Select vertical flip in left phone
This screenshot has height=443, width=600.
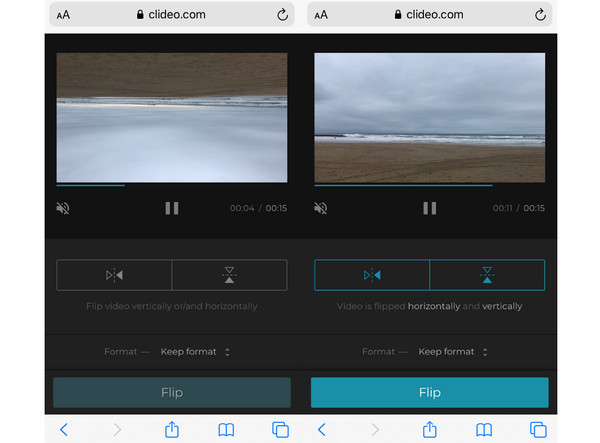(x=230, y=275)
